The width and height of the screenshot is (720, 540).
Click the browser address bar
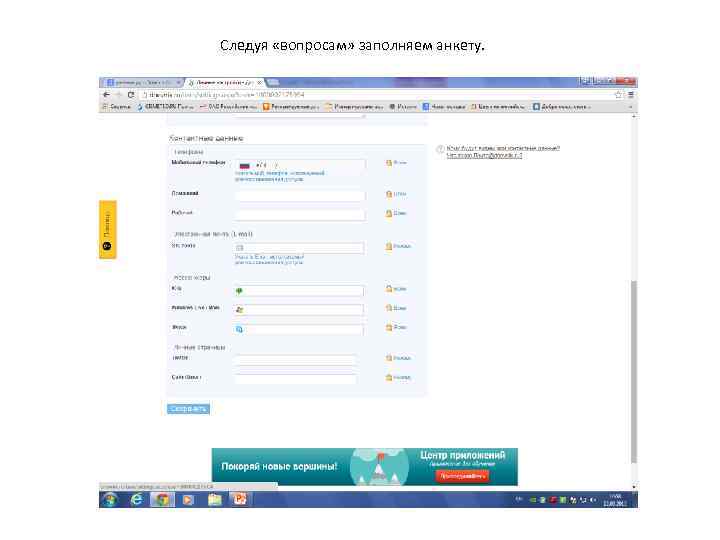pos(377,95)
